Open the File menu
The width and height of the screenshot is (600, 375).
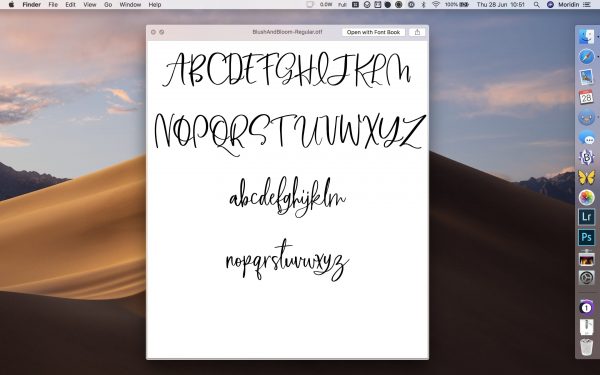click(53, 5)
